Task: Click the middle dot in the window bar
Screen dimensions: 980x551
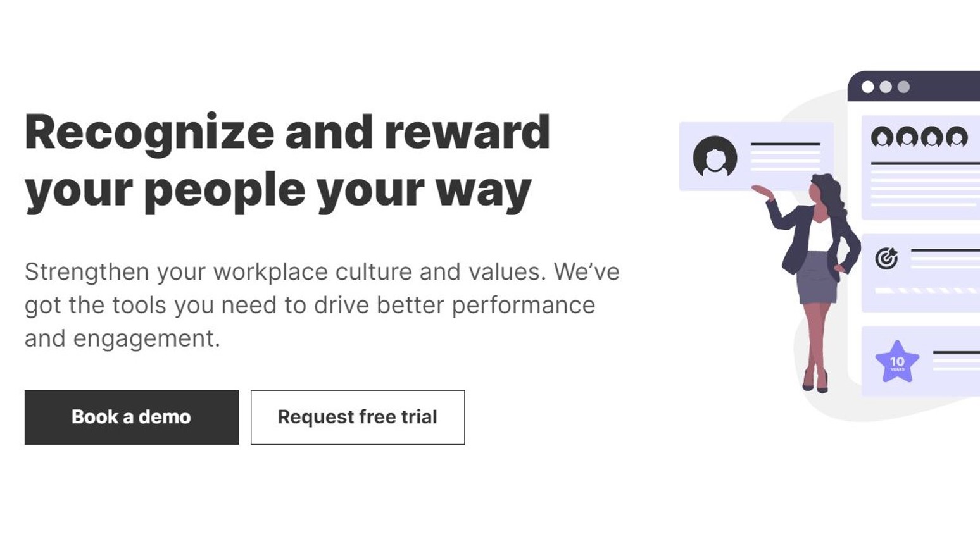Action: pyautogui.click(x=886, y=87)
